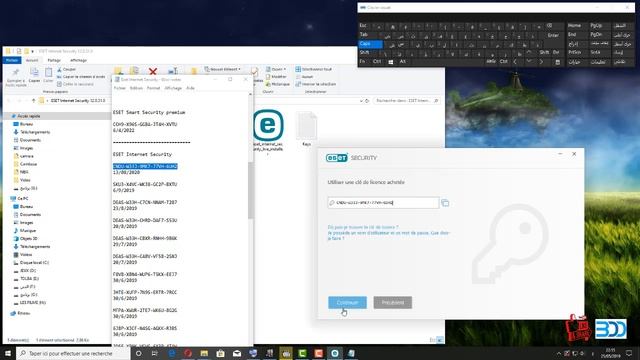Viewport: 640px width, 360px height.
Task: Open the Explorer Fichier ribbon tab
Action: click(x=12, y=60)
